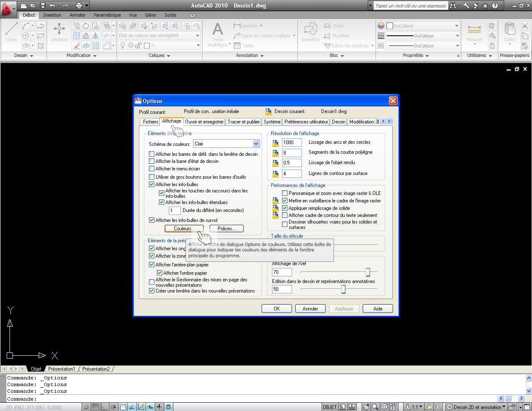Toggle grid display icon in status bar

coord(95,407)
